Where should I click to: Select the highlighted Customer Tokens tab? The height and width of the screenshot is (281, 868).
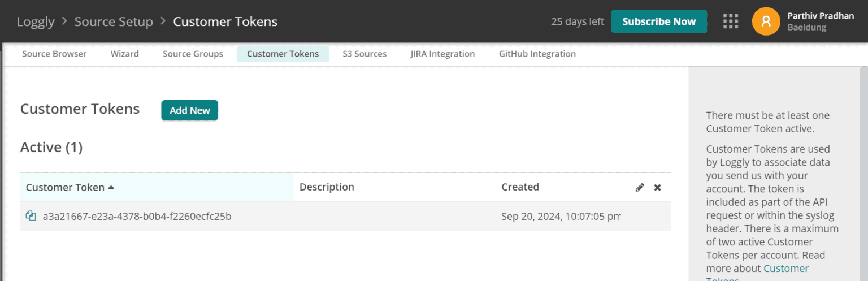[x=283, y=54]
